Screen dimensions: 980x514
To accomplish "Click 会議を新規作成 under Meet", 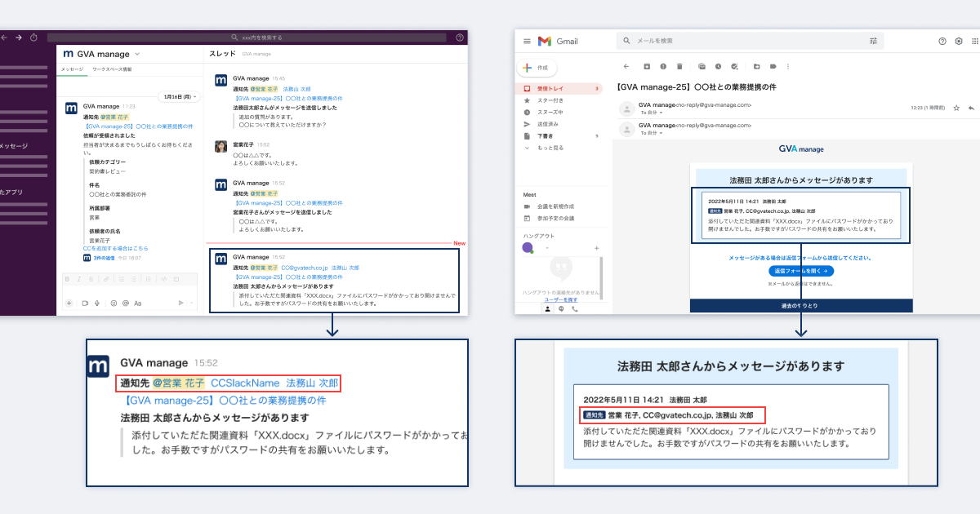I will pos(555,206).
